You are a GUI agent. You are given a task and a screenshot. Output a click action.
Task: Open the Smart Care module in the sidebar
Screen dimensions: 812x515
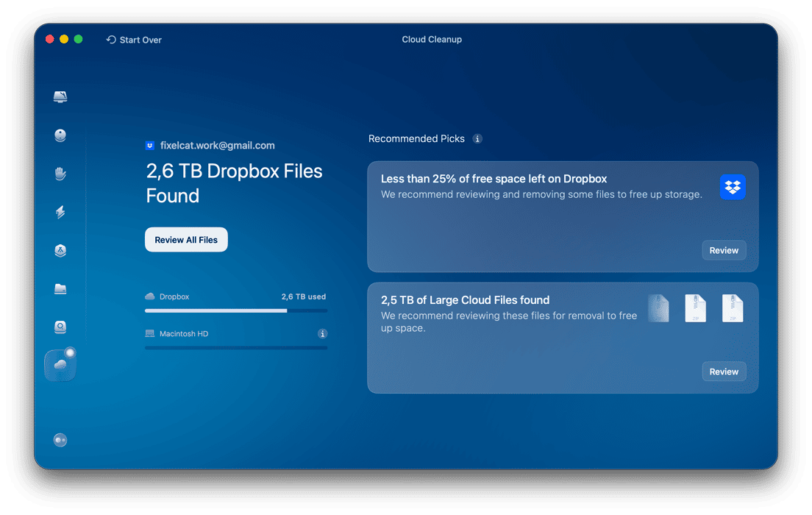click(60, 96)
